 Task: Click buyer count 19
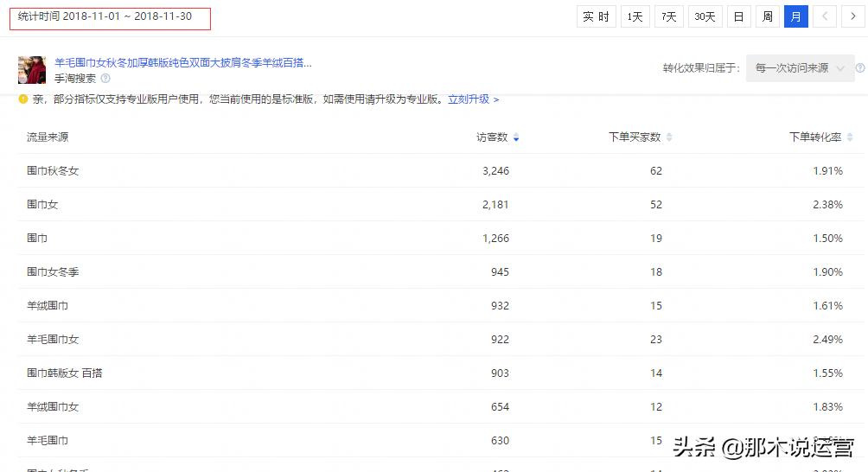click(656, 239)
